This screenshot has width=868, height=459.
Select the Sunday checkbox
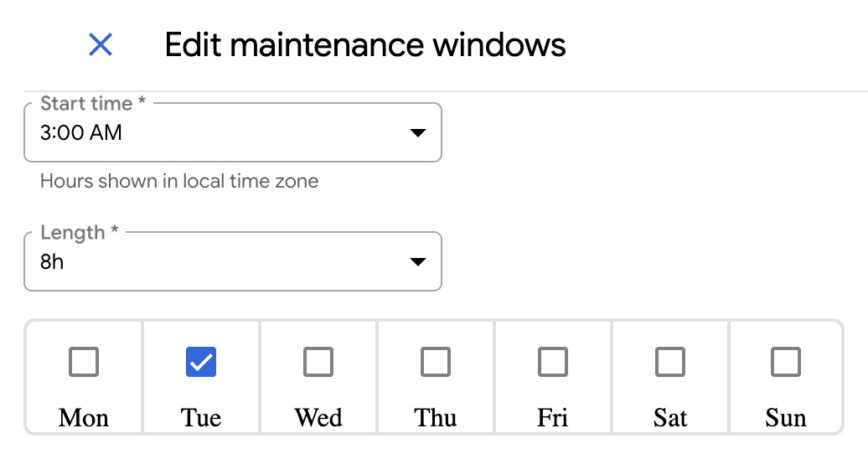(786, 362)
